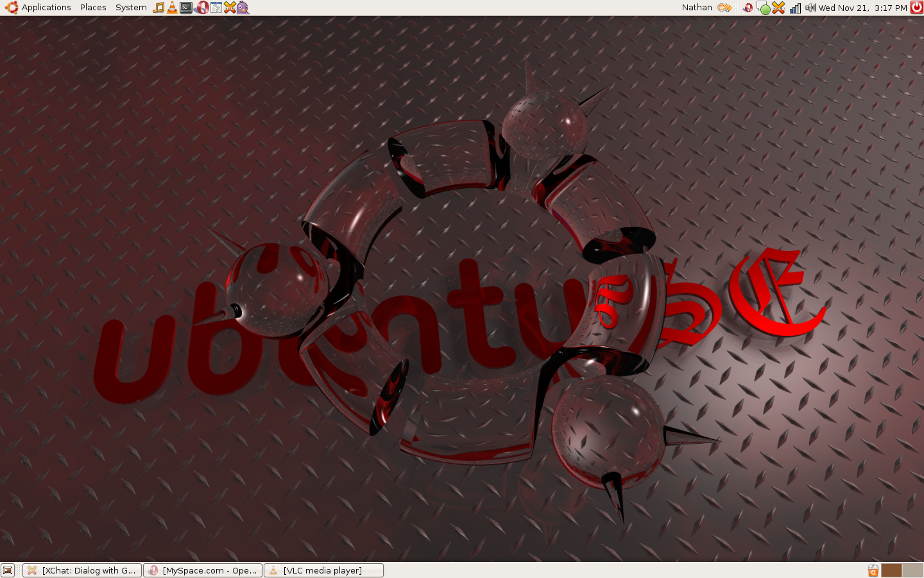Launch the Rhythmbox music player icon

[158, 8]
